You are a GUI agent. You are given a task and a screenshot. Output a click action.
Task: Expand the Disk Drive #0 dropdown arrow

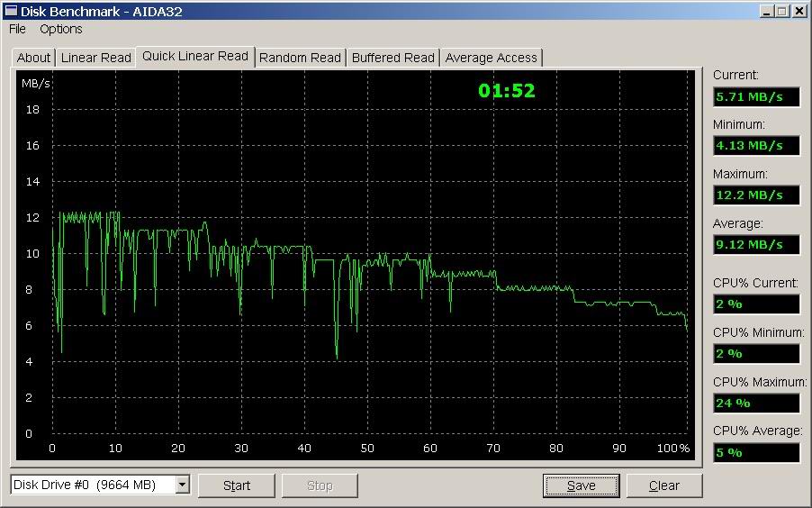coord(182,485)
